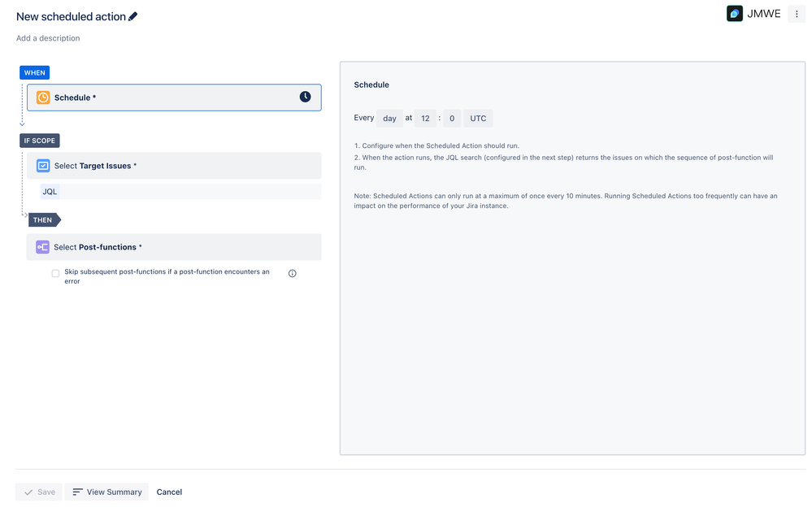Click the Cancel button

(169, 492)
